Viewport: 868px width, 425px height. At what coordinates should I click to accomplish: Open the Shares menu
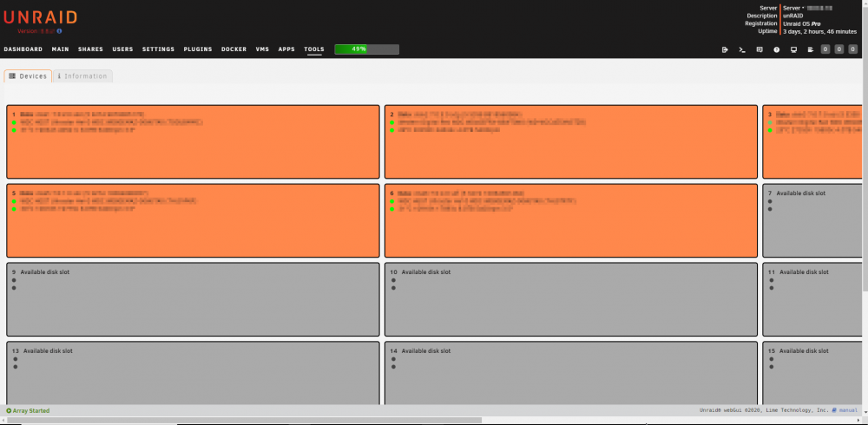(x=90, y=49)
